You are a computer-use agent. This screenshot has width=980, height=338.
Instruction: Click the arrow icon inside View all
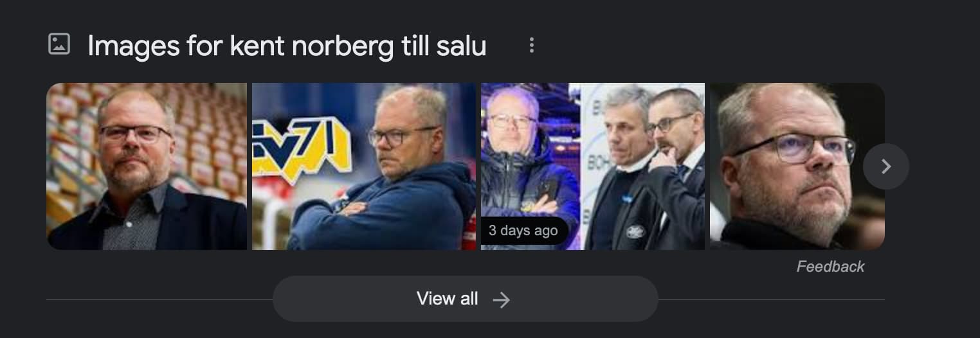coord(501,299)
